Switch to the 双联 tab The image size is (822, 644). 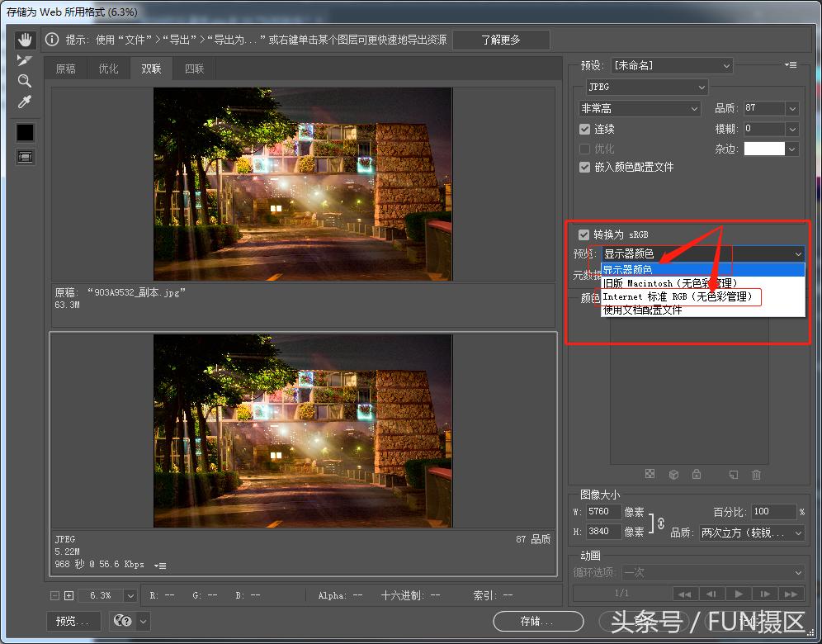(152, 69)
